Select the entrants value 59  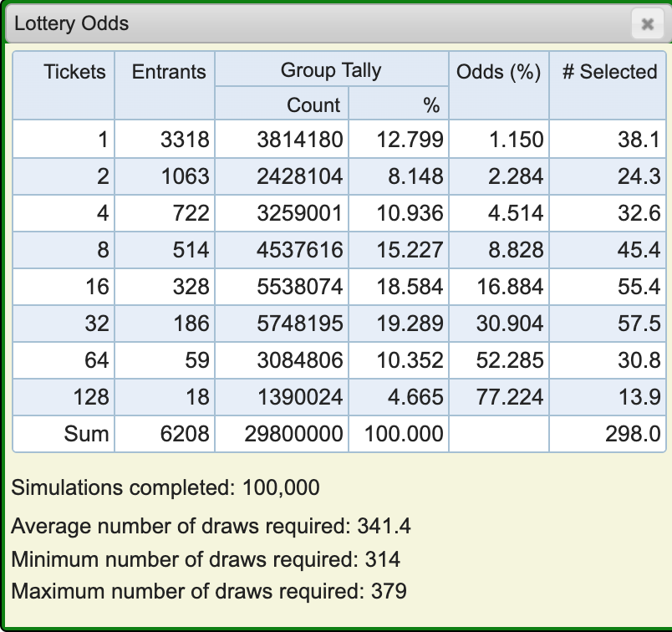pos(197,360)
